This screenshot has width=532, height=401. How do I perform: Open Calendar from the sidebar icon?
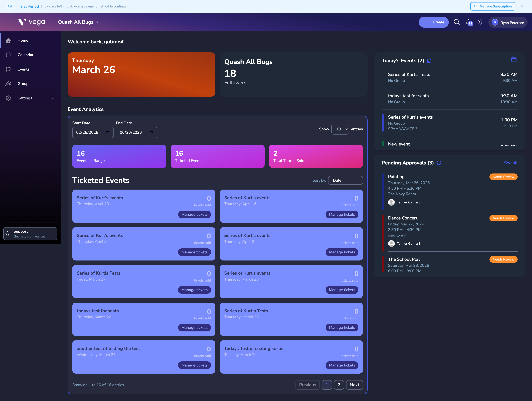[x=8, y=55]
